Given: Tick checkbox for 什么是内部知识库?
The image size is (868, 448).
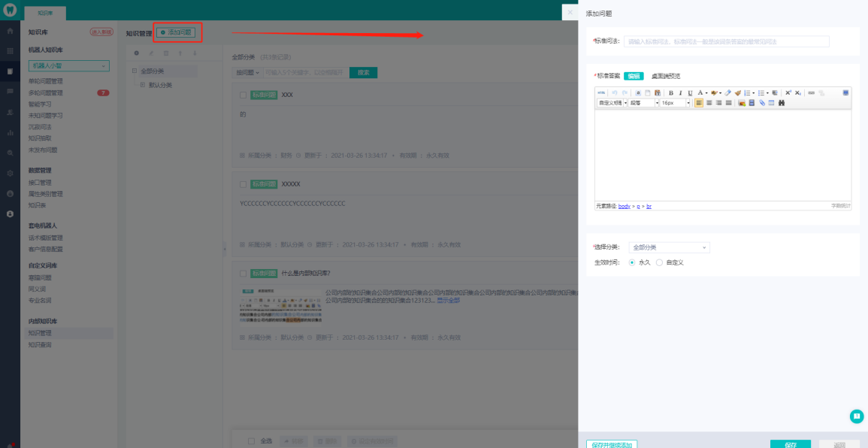Looking at the screenshot, I should coord(243,273).
